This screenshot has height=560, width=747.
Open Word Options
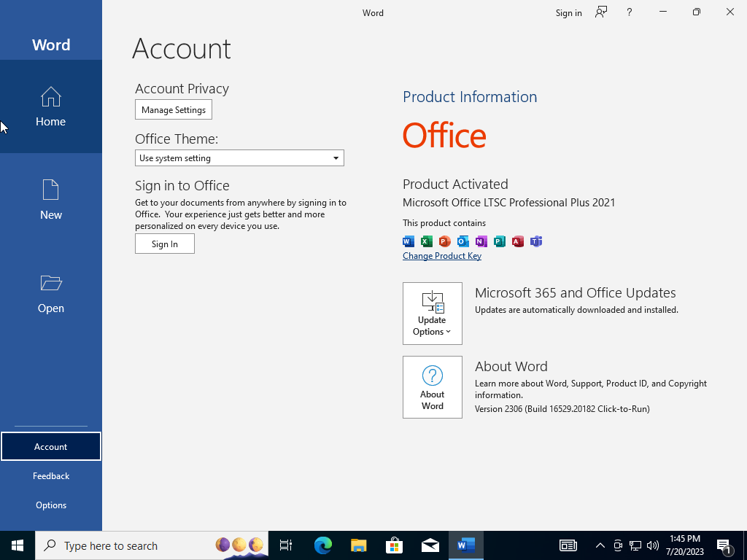[x=51, y=505]
